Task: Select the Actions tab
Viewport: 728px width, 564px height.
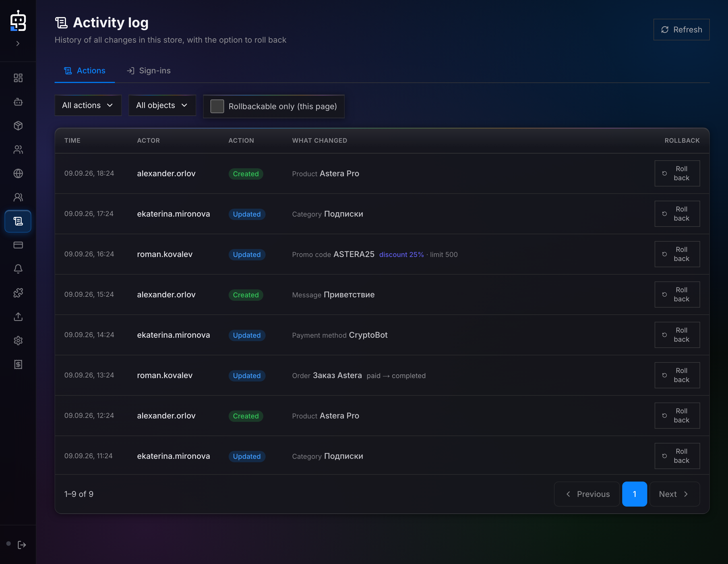Action: coord(85,70)
